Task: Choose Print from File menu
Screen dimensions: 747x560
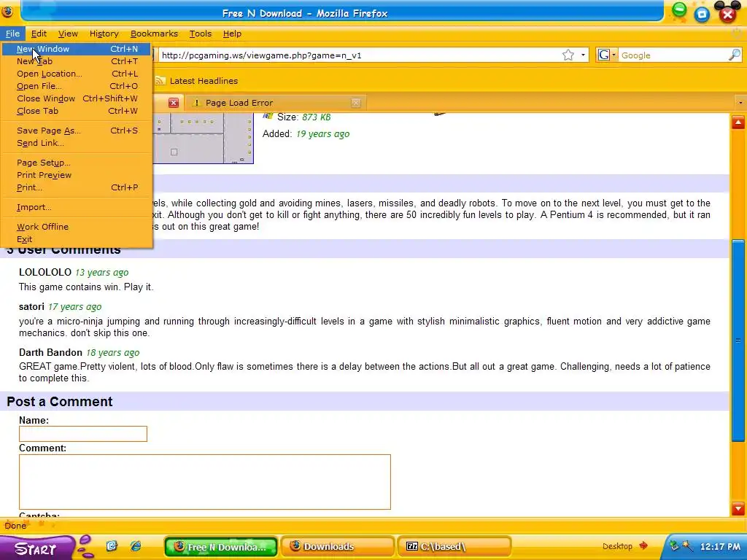Action: click(76, 187)
